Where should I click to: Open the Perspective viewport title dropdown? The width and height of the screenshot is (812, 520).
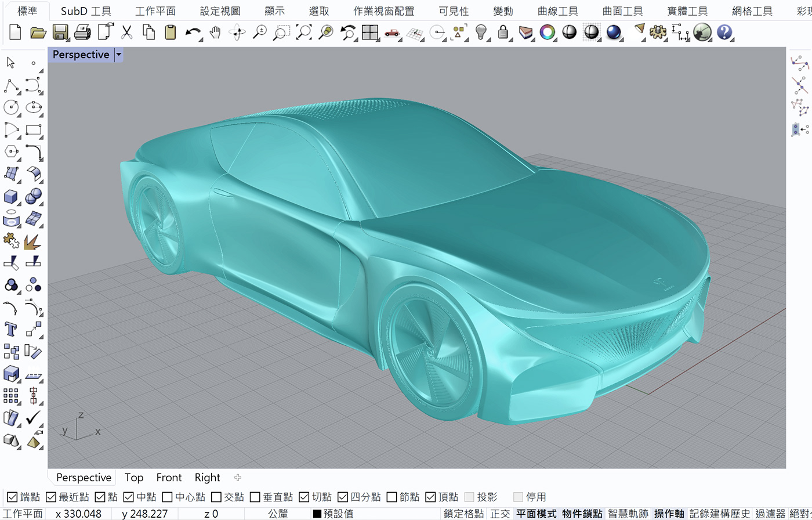pos(119,54)
